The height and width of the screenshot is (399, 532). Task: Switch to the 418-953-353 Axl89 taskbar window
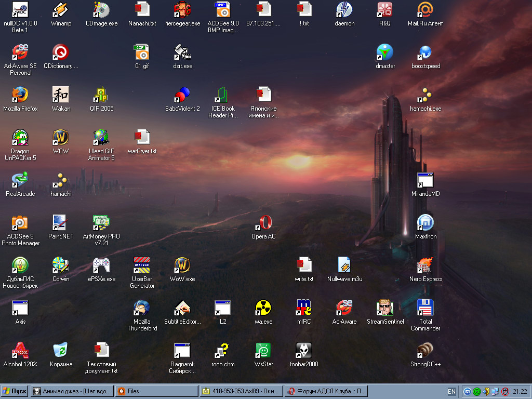241,391
